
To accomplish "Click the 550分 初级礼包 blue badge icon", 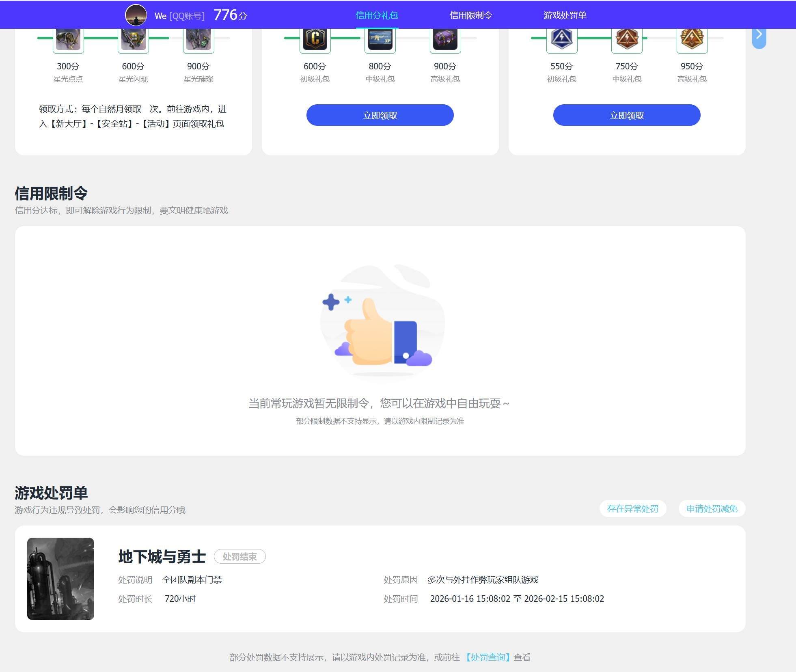I will click(562, 41).
